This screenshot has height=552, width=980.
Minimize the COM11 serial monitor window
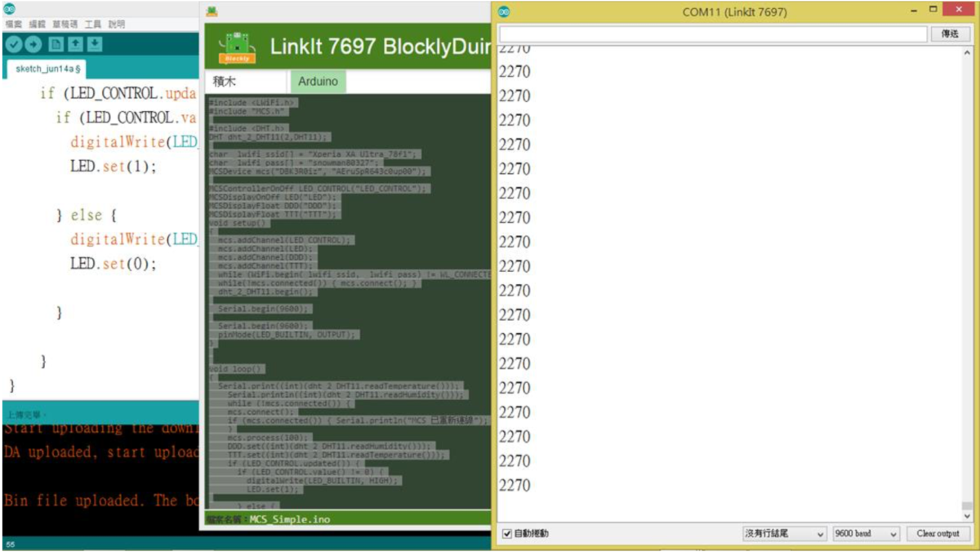[914, 11]
